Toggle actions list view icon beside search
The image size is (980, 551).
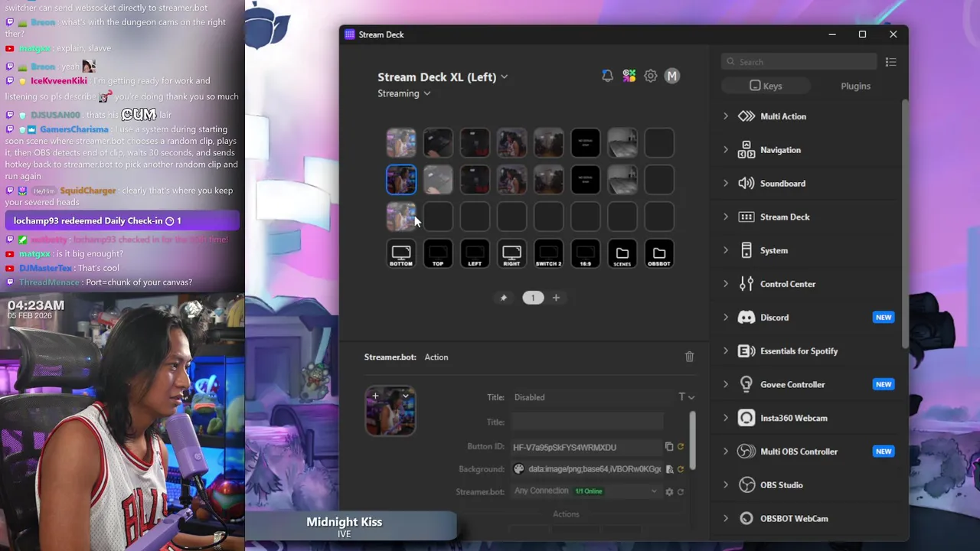tap(890, 62)
